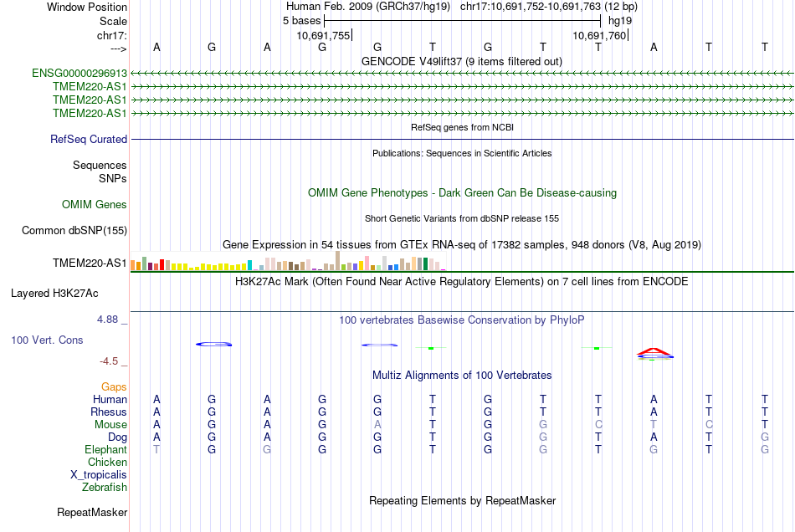
Task: Open Repeating Elements by RepeatMasker title
Action: tap(462, 500)
